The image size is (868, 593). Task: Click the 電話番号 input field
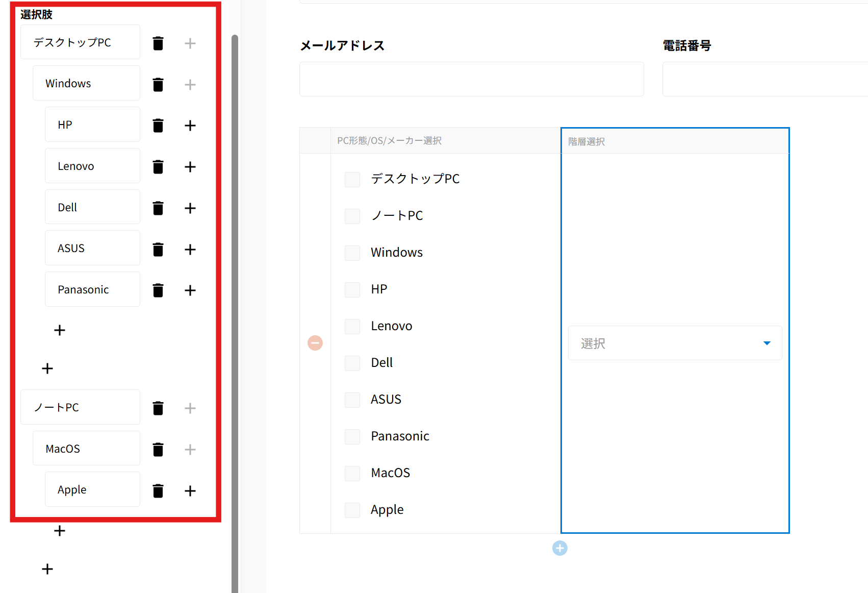[765, 79]
